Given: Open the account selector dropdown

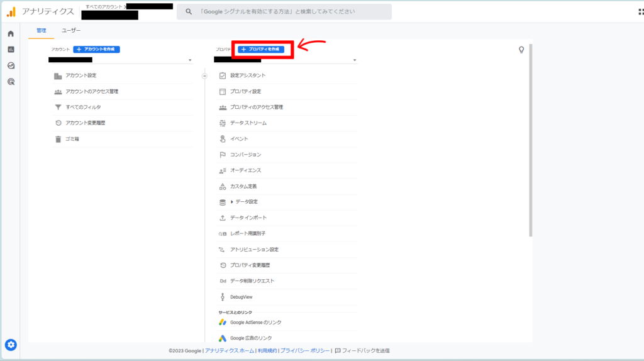Looking at the screenshot, I should tap(190, 60).
